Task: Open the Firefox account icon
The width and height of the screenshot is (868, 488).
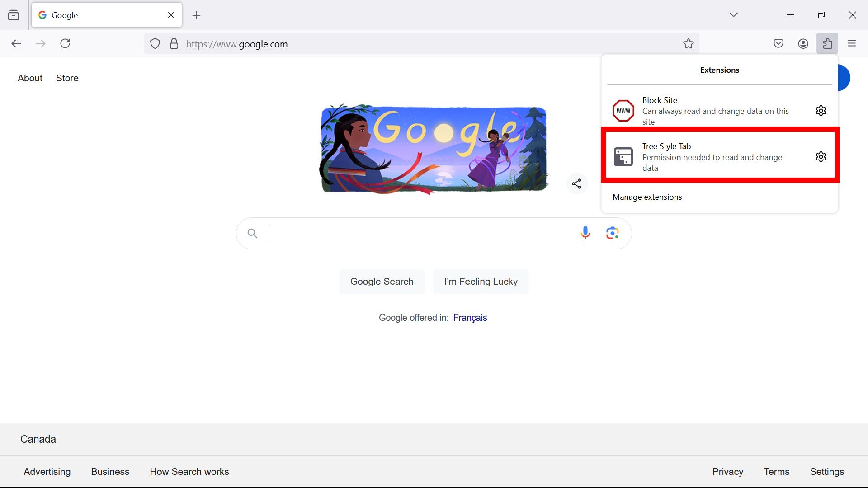Action: click(803, 43)
